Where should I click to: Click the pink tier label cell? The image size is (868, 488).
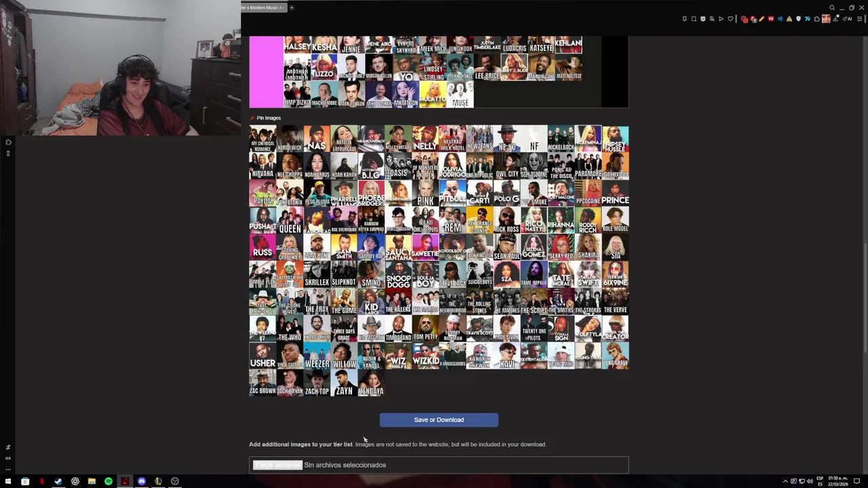tap(267, 72)
